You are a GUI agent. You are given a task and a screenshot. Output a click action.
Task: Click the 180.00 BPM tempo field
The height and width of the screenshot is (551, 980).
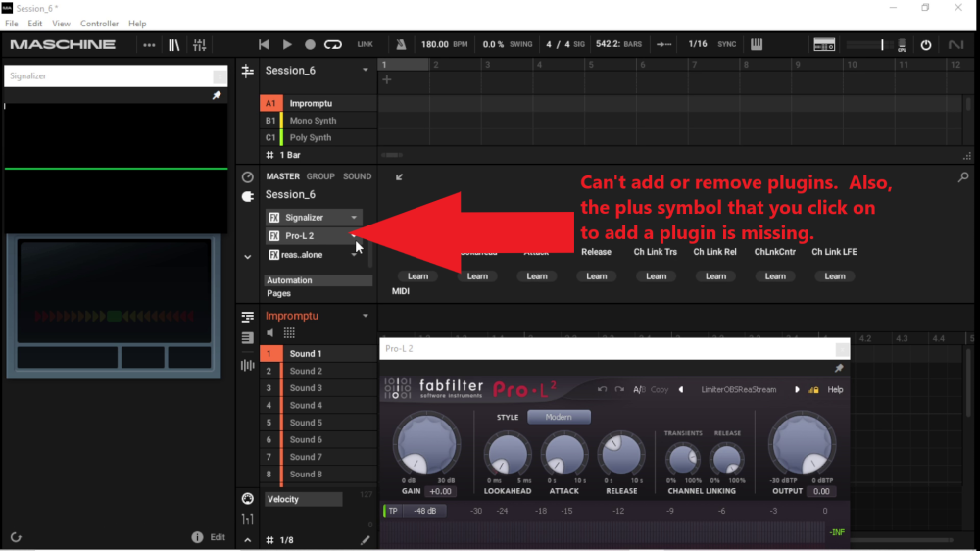[435, 44]
